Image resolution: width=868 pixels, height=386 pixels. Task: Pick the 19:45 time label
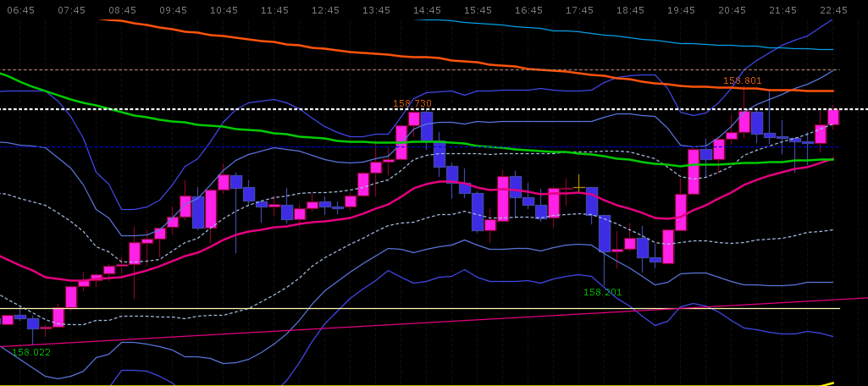(x=681, y=10)
